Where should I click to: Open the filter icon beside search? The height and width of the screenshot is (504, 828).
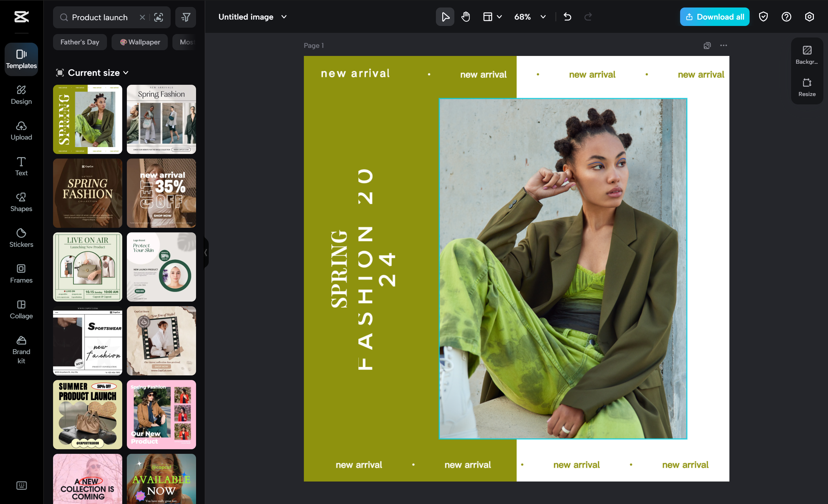(185, 17)
